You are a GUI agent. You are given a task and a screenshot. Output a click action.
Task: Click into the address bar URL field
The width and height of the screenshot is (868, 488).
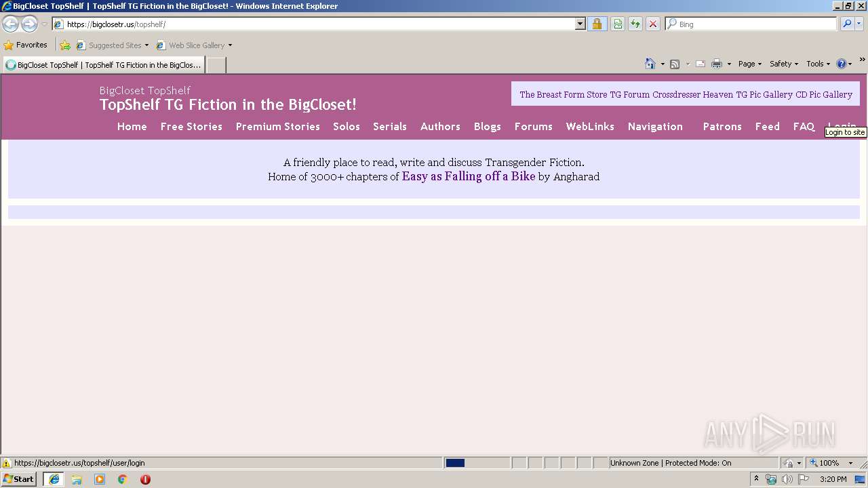(319, 24)
